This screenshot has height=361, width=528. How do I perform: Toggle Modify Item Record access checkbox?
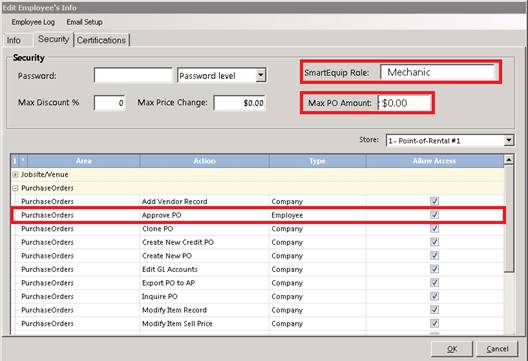(434, 310)
